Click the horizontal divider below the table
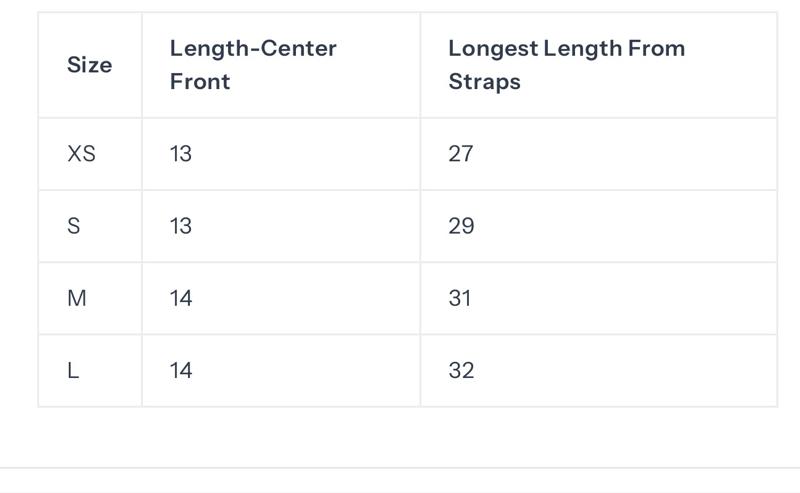This screenshot has height=493, width=800. coord(400,468)
